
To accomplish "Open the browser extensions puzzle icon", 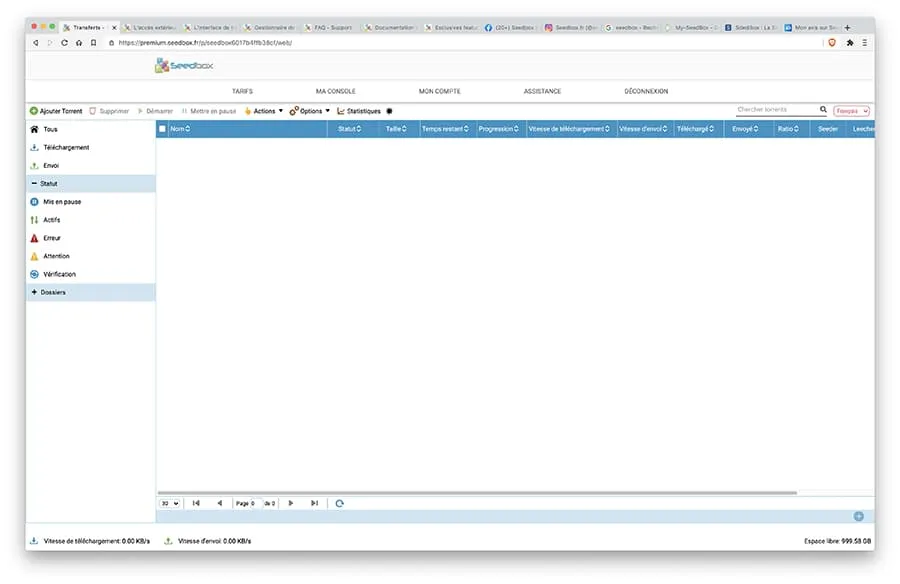I will coord(849,43).
